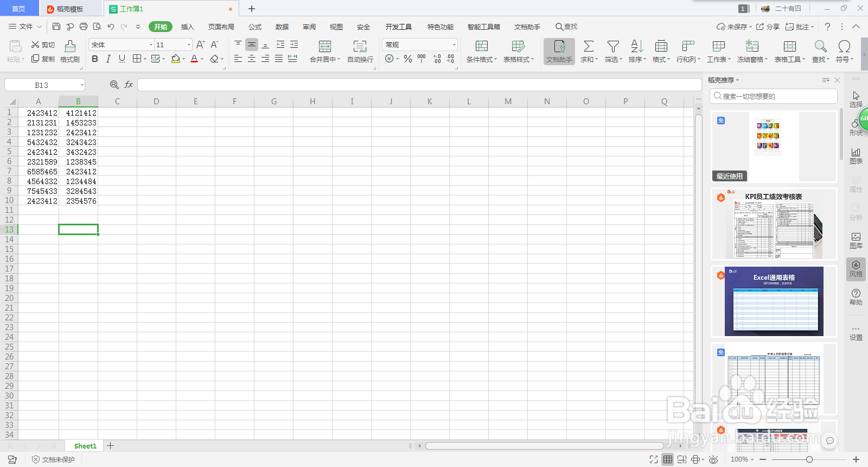Switch to the Data (数据) tab
The height and width of the screenshot is (467, 868).
pyautogui.click(x=282, y=27)
